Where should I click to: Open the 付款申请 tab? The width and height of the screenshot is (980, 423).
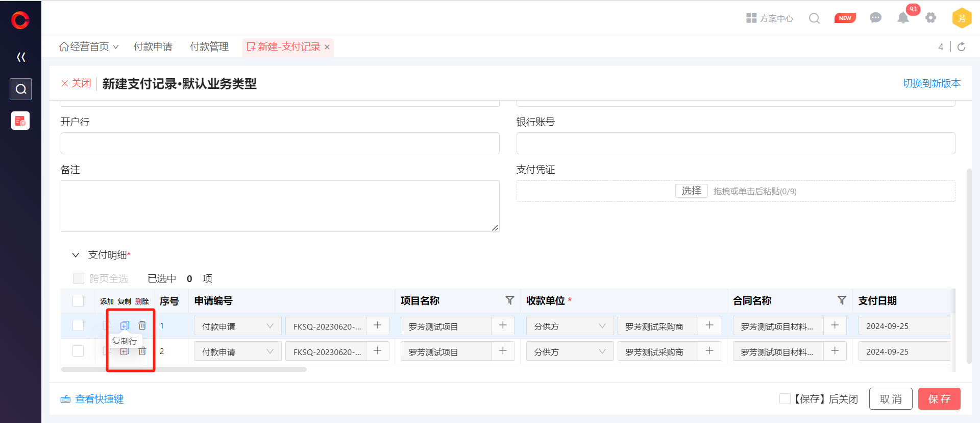point(153,47)
